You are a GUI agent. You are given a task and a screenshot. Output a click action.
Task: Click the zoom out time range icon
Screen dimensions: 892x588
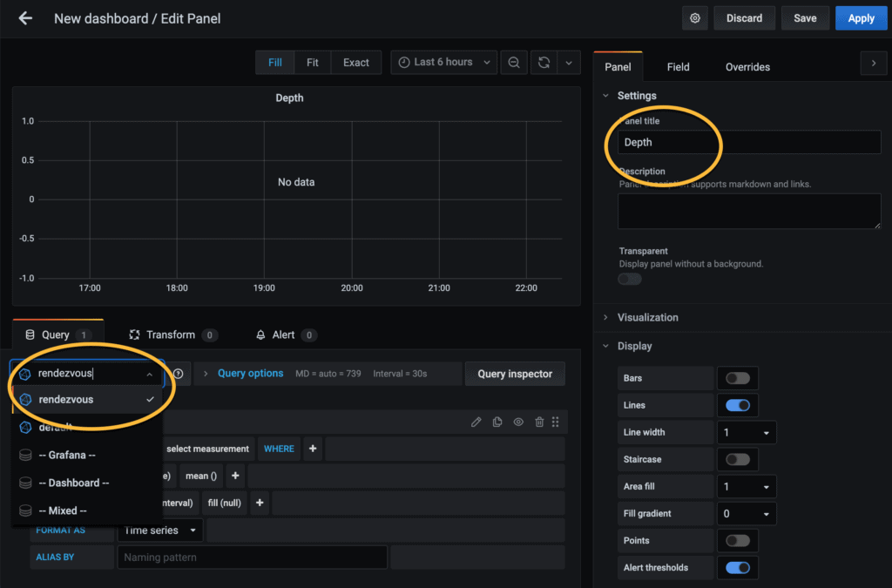tap(514, 63)
